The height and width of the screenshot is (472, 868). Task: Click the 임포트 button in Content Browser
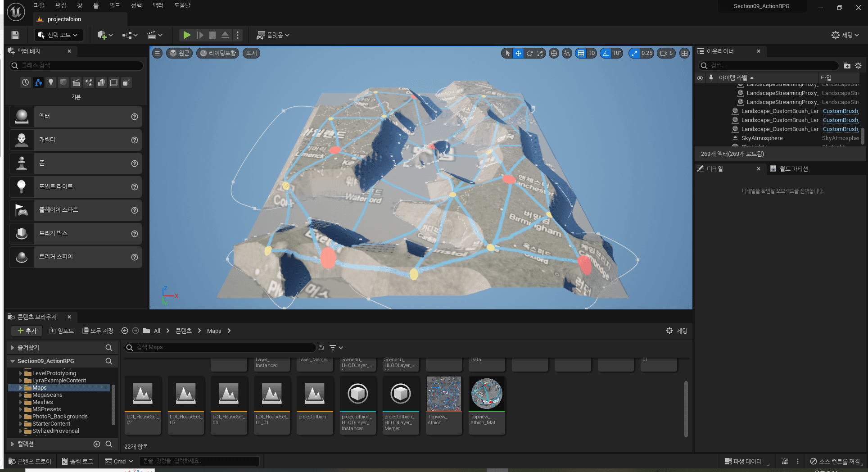pyautogui.click(x=61, y=331)
